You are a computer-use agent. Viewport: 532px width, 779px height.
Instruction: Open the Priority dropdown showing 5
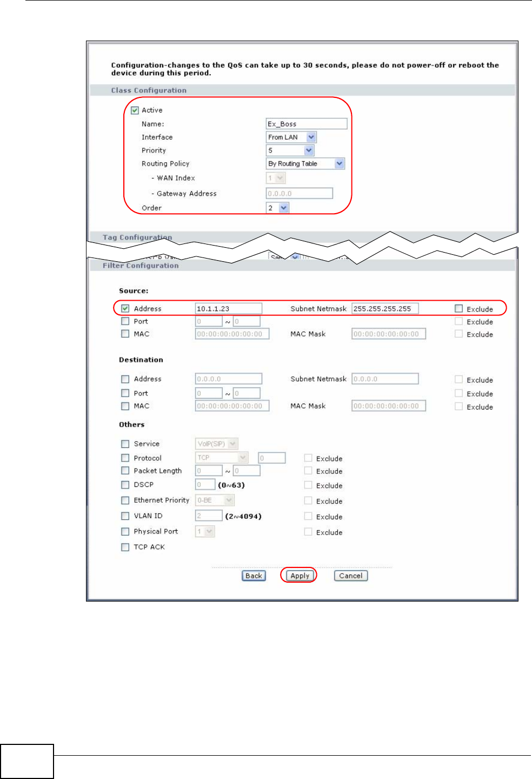coord(290,150)
